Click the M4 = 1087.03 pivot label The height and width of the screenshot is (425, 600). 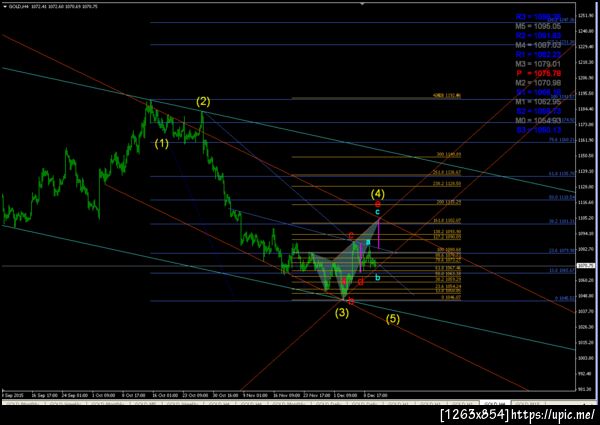(538, 45)
